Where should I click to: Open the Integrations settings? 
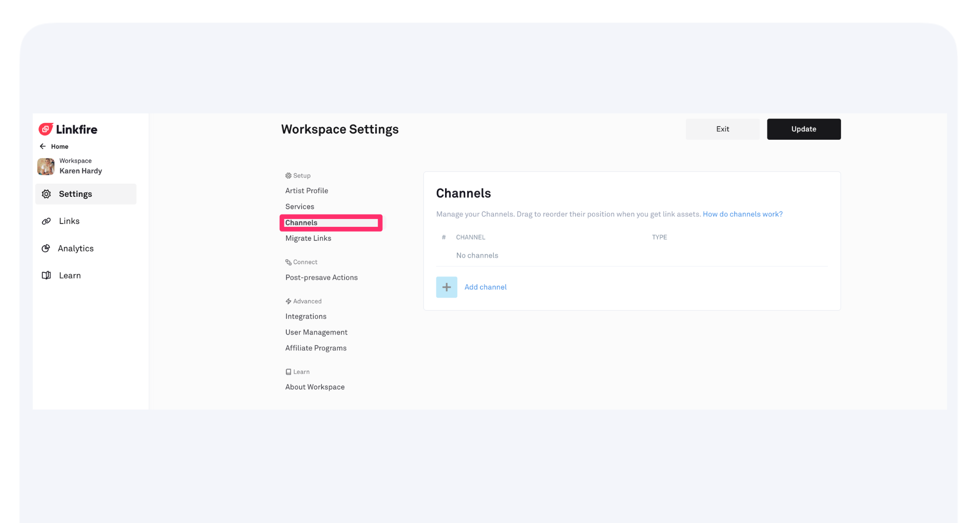pos(305,316)
